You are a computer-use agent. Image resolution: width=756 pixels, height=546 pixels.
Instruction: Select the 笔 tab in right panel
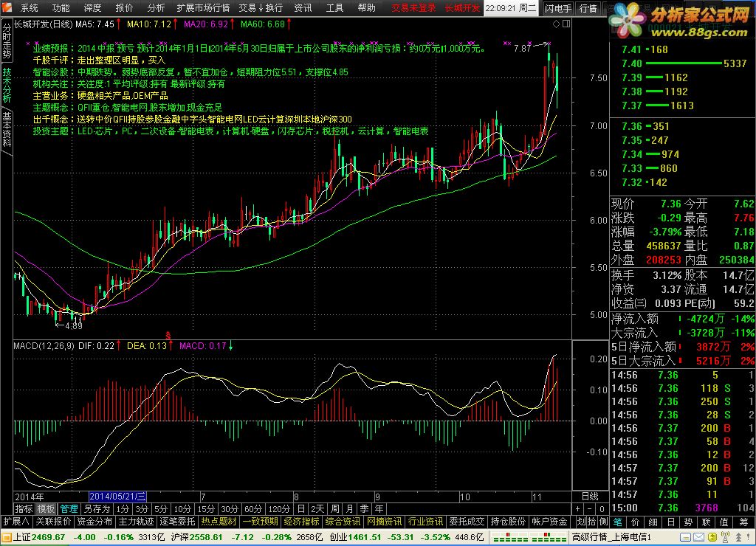click(x=618, y=522)
